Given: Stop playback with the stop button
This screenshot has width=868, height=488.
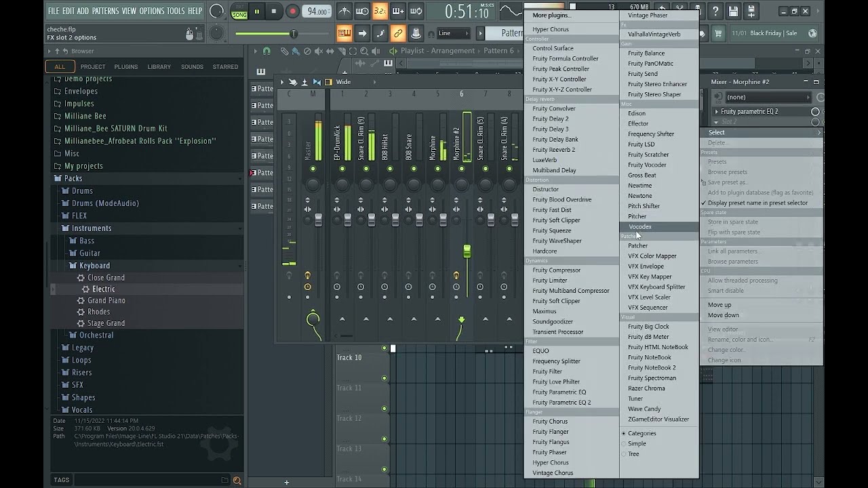Looking at the screenshot, I should [x=274, y=11].
